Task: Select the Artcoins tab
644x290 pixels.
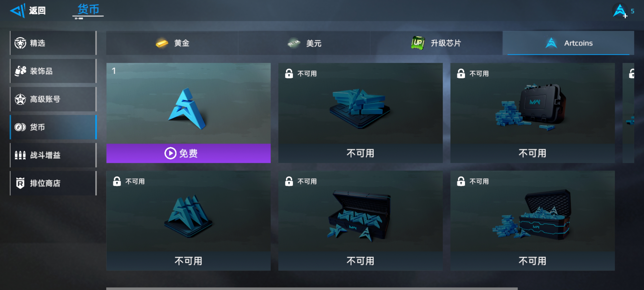Action: [x=568, y=43]
